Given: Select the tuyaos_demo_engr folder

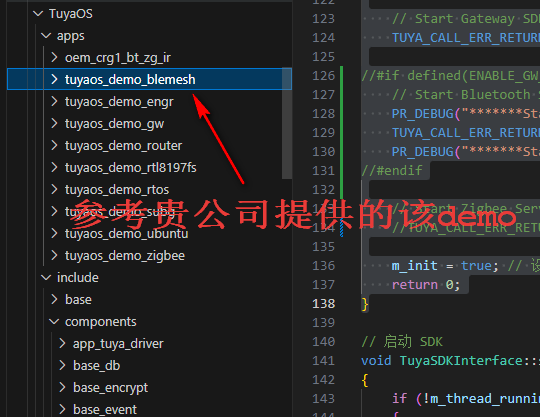Looking at the screenshot, I should click(x=119, y=102).
